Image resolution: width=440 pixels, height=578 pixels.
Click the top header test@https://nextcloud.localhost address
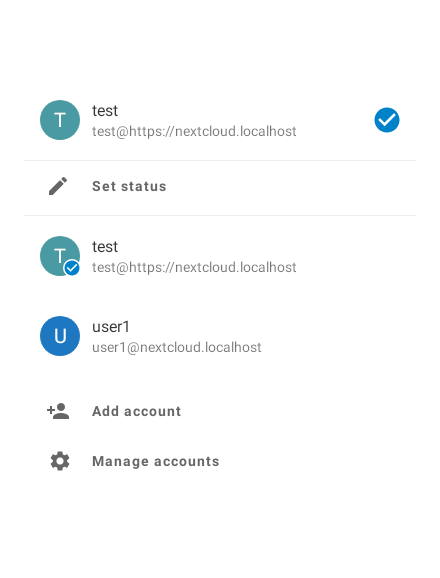click(194, 131)
